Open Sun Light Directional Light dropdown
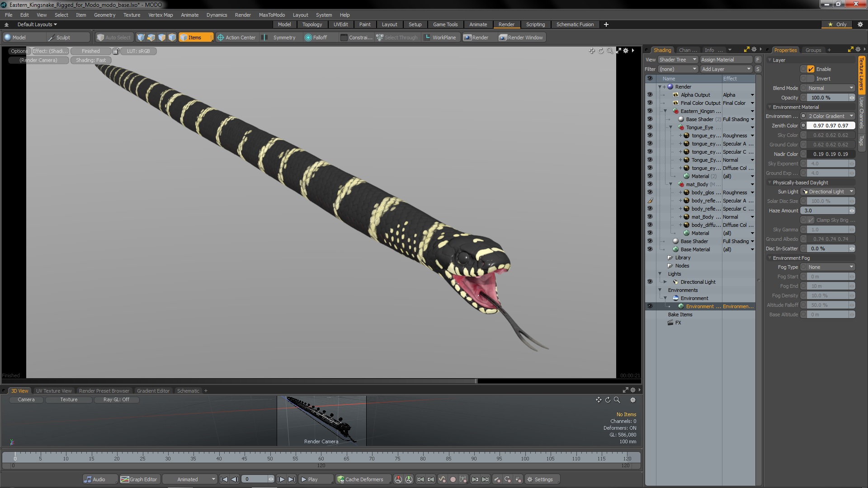This screenshot has height=488, width=868. [x=828, y=192]
